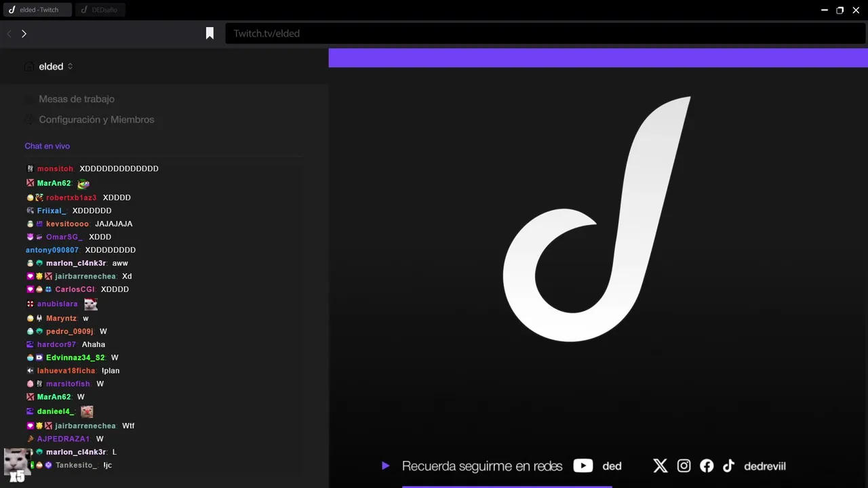The width and height of the screenshot is (868, 488).
Task: Click the ded YouTube channel name
Action: pos(612,466)
